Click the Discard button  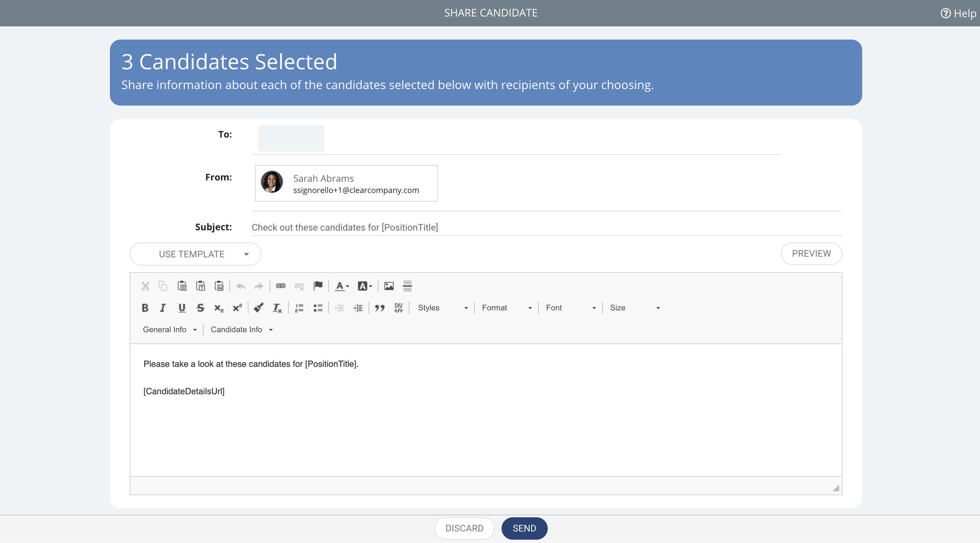coord(464,528)
